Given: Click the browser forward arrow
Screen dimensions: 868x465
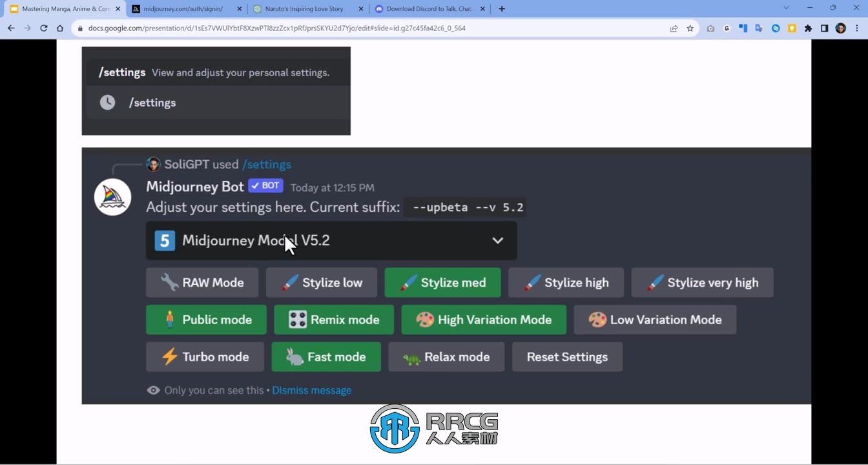Looking at the screenshot, I should click(27, 28).
